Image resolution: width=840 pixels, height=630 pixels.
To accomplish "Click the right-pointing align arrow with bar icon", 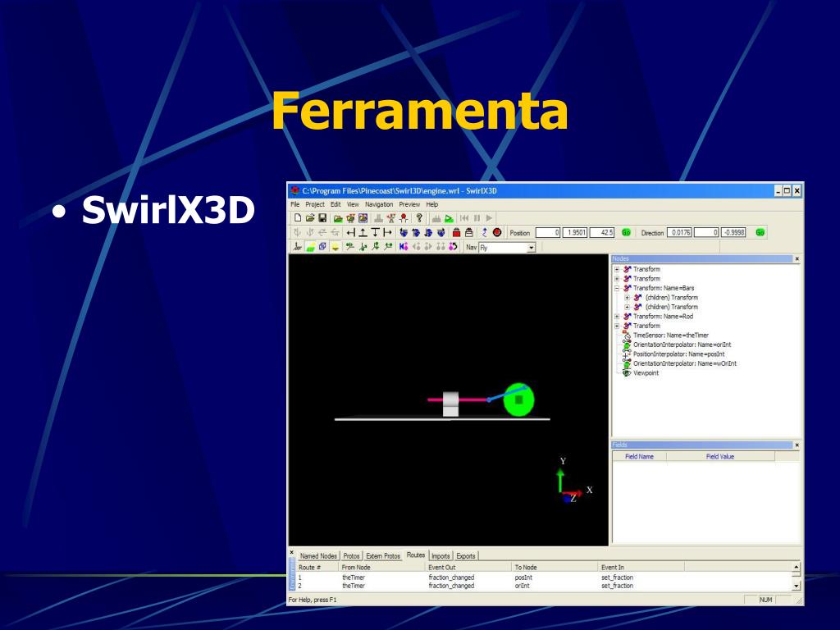I will point(387,232).
